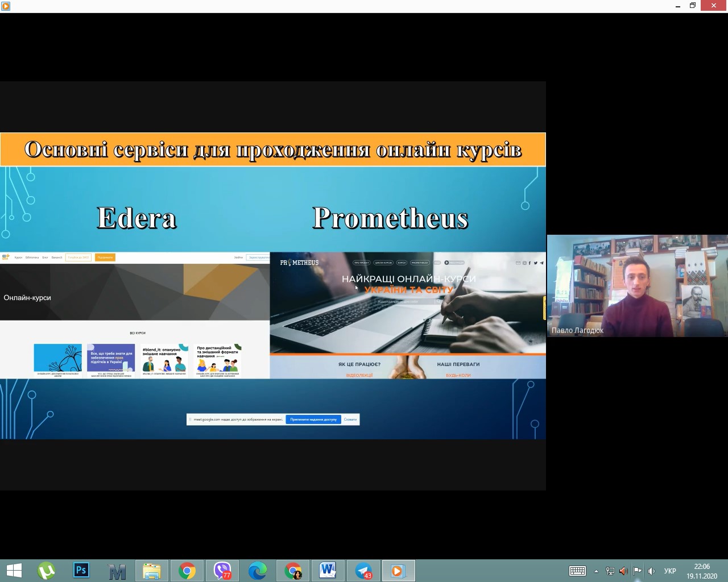Viewport: 728px width, 582px height.
Task: Open Microsoft Edge from the taskbar
Action: [258, 571]
